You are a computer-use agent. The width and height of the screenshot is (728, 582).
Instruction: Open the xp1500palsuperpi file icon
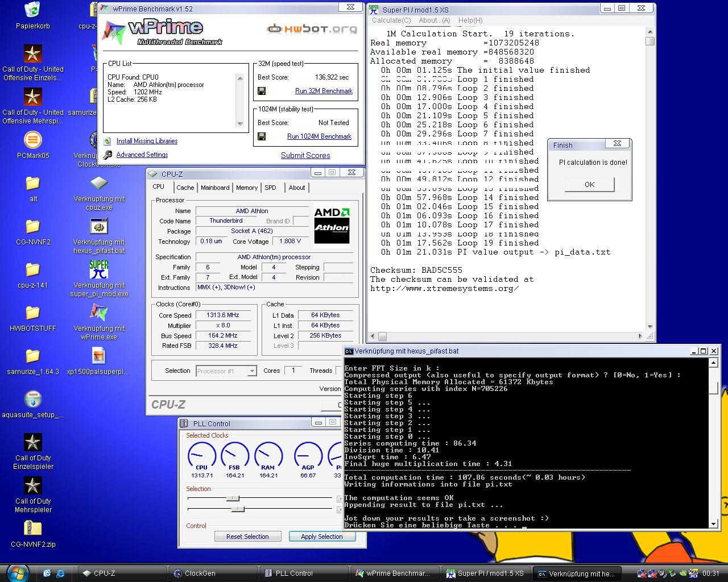coord(99,356)
